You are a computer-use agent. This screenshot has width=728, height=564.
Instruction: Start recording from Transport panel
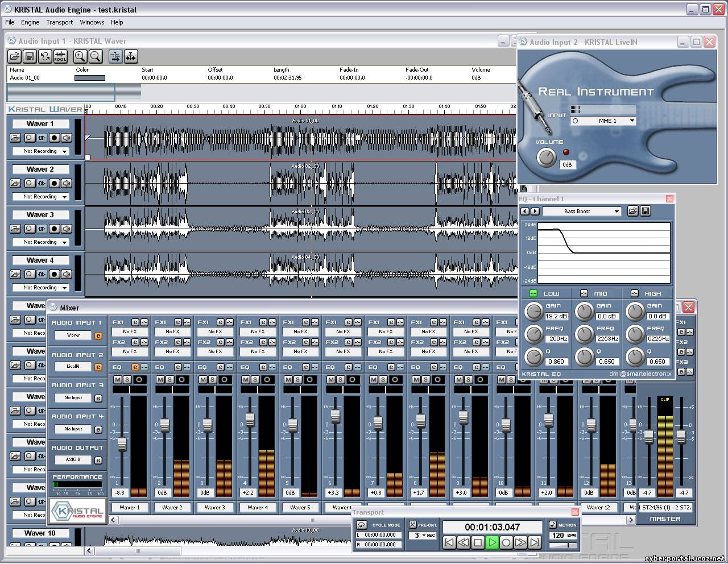click(506, 542)
